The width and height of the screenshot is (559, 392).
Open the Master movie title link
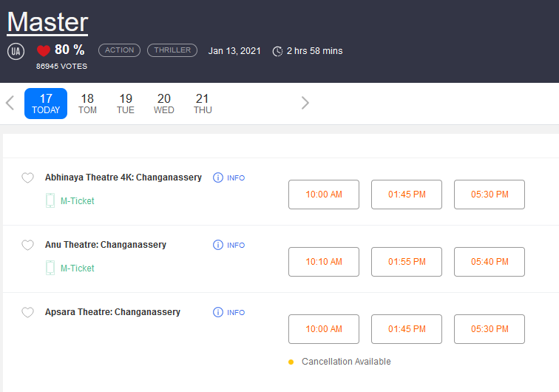[47, 22]
